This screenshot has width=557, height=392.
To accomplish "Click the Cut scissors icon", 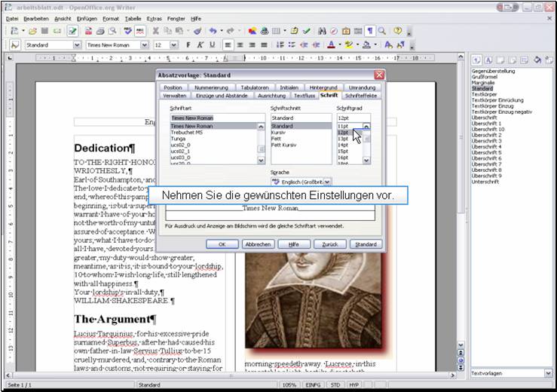I will (156, 31).
